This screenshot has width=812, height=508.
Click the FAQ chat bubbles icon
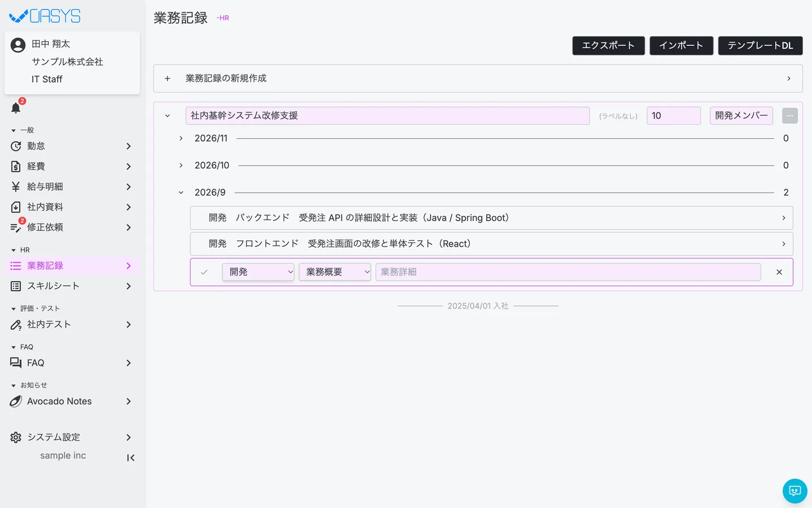click(16, 363)
